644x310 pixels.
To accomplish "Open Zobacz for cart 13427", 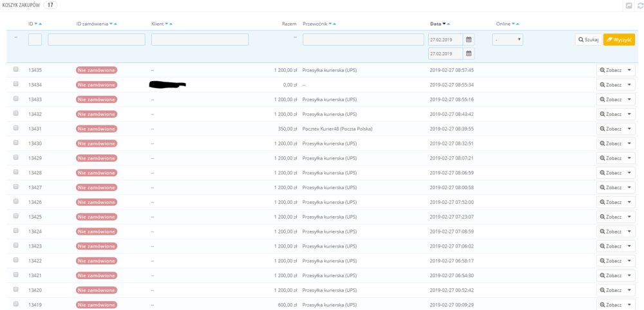I will click(611, 187).
